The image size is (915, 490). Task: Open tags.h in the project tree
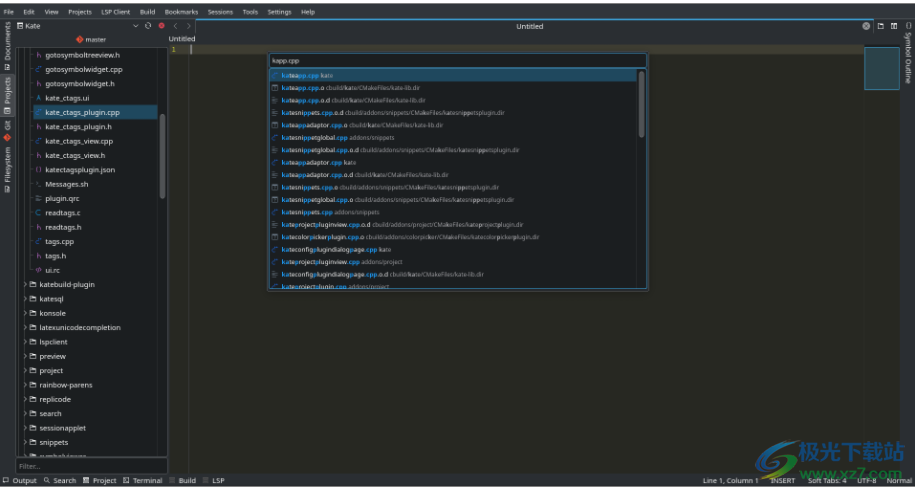coord(55,256)
